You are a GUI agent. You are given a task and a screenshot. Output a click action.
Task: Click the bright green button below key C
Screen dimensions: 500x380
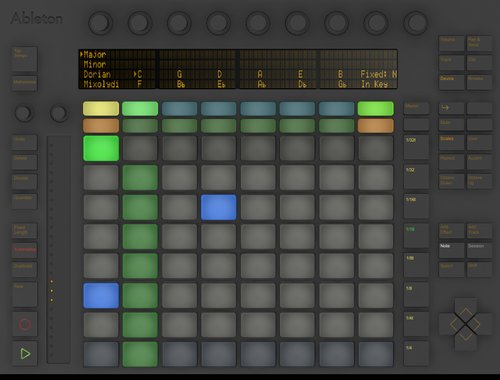140,109
